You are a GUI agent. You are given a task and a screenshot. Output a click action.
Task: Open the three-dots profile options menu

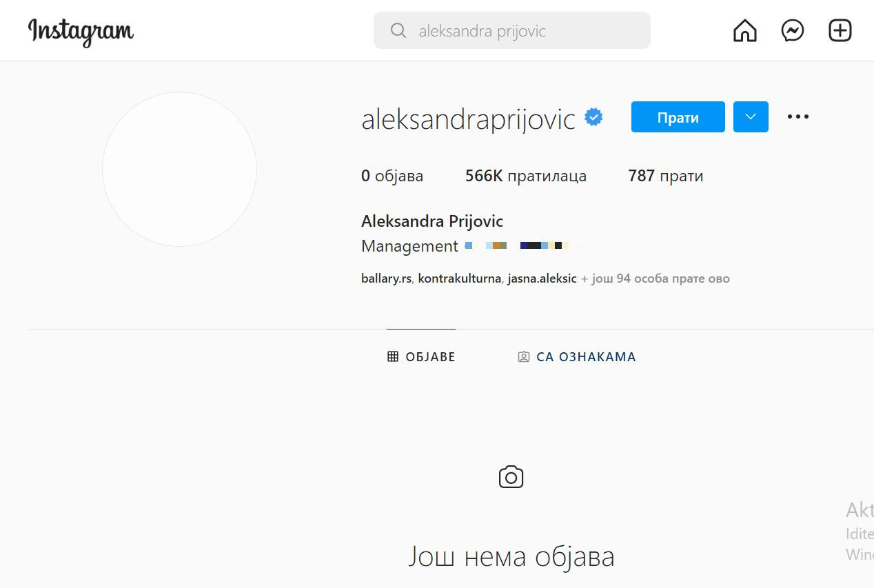coord(798,117)
